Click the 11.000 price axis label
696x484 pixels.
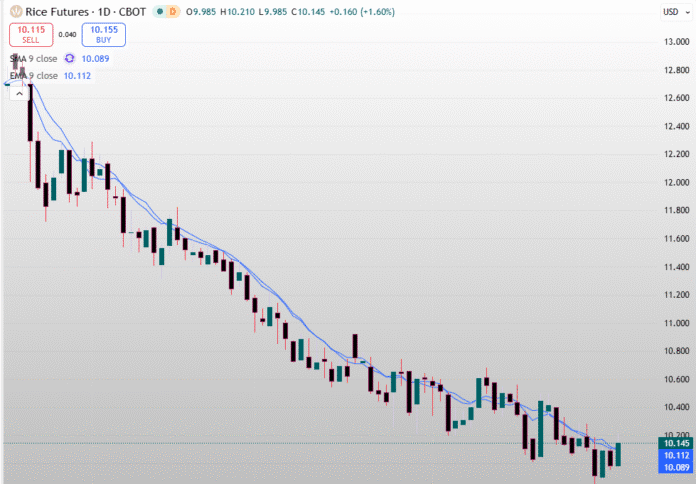click(x=669, y=323)
